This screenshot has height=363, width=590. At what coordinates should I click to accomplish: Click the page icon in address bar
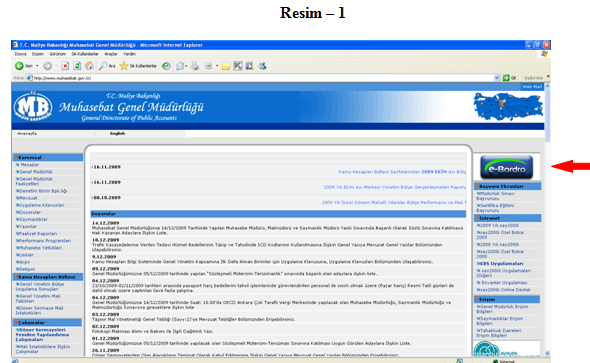point(29,78)
